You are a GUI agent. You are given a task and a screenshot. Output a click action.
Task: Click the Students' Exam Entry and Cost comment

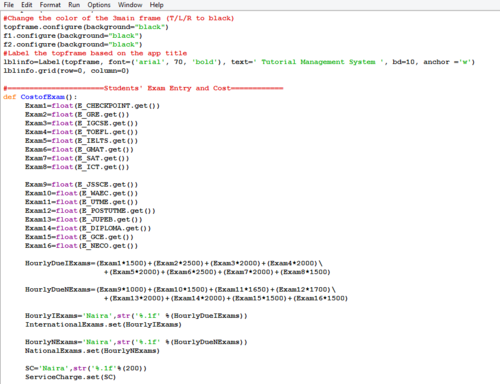pyautogui.click(x=143, y=88)
